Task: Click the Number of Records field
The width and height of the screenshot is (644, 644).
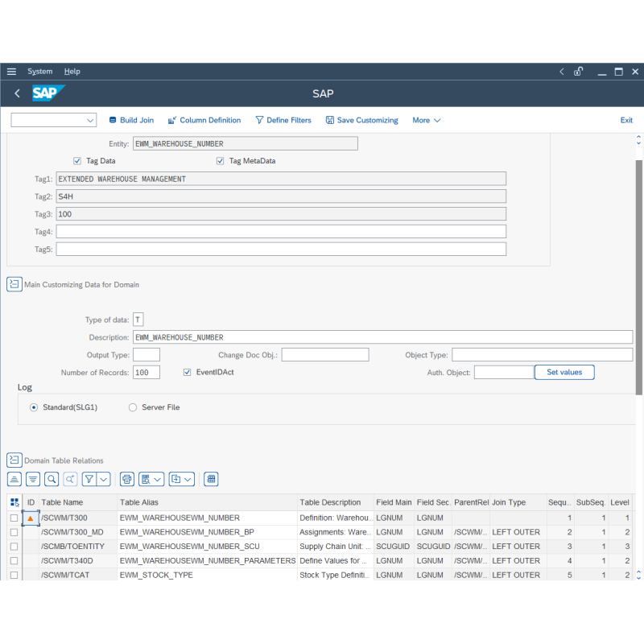Action: [x=147, y=373]
